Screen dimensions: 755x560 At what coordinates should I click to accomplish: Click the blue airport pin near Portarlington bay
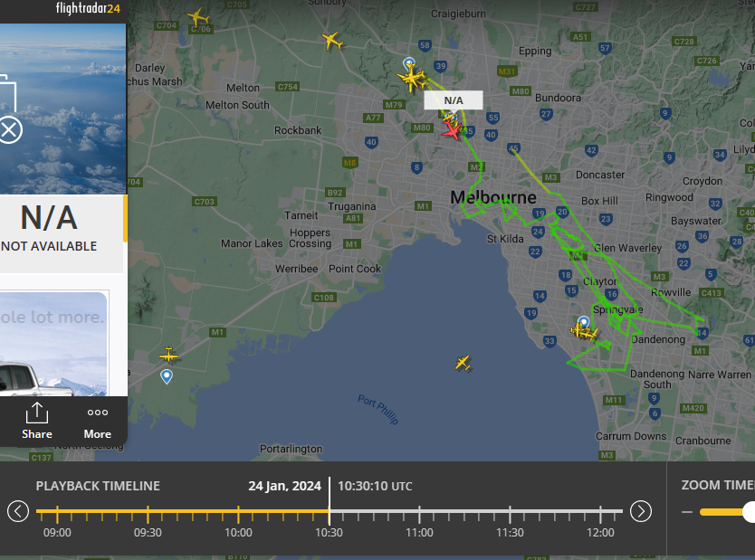click(167, 375)
